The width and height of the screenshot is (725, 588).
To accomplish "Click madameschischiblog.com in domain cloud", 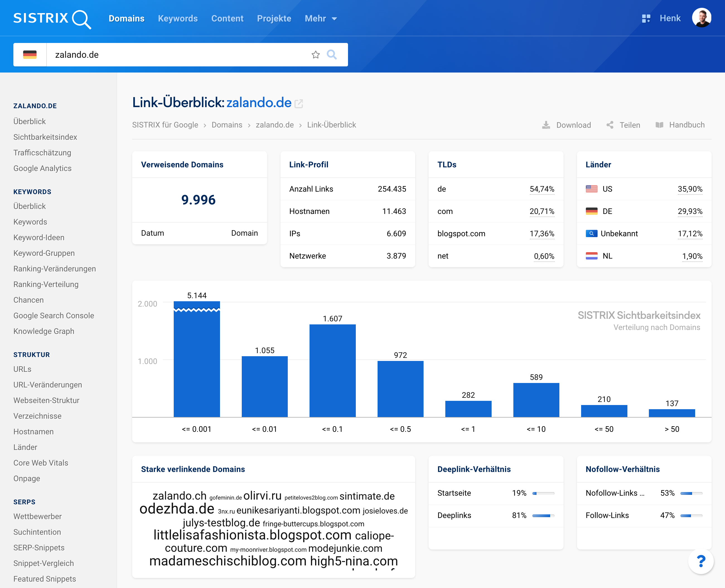I will [228, 561].
